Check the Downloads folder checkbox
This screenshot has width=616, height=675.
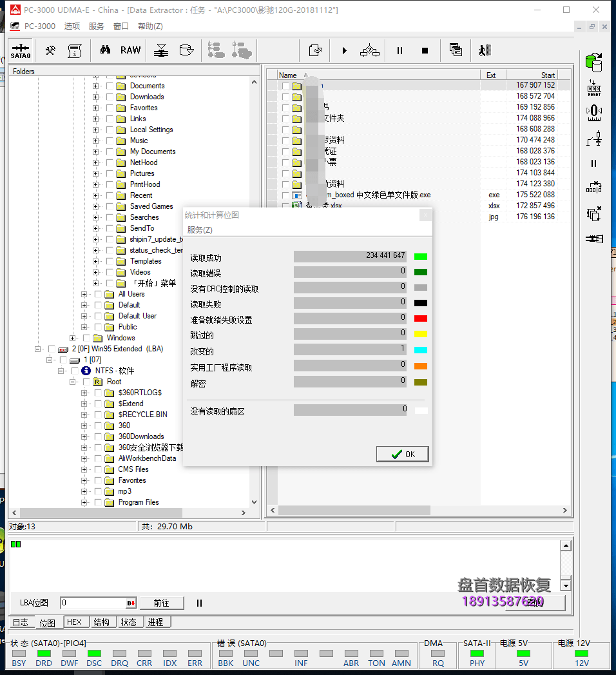pyautogui.click(x=110, y=97)
